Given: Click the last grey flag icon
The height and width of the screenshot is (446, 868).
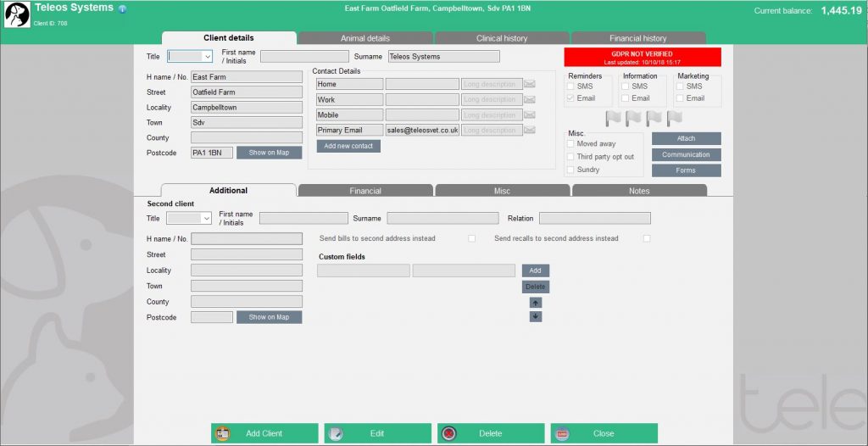Looking at the screenshot, I should 675,118.
